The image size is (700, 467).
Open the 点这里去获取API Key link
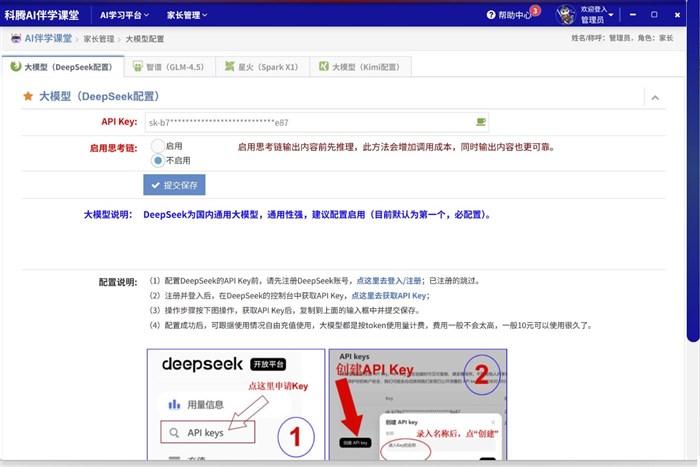[389, 296]
